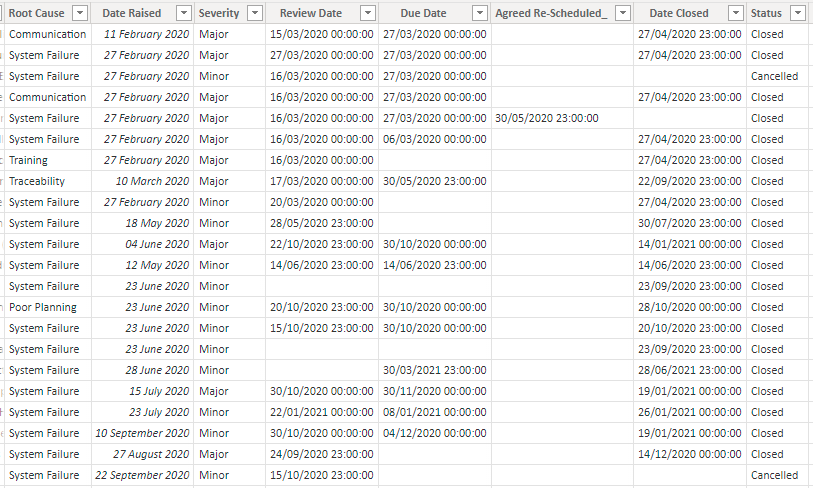Open the Date Closed column filter dropdown

[736, 13]
